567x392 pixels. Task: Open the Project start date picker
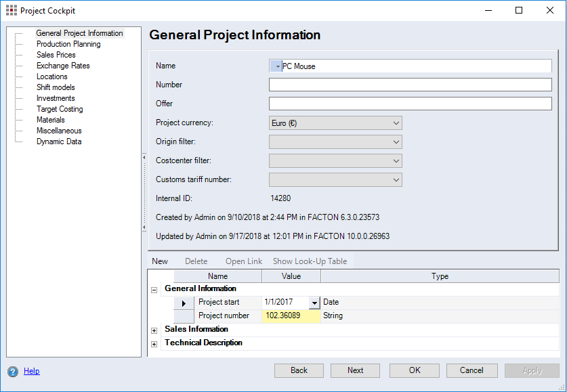pos(314,303)
